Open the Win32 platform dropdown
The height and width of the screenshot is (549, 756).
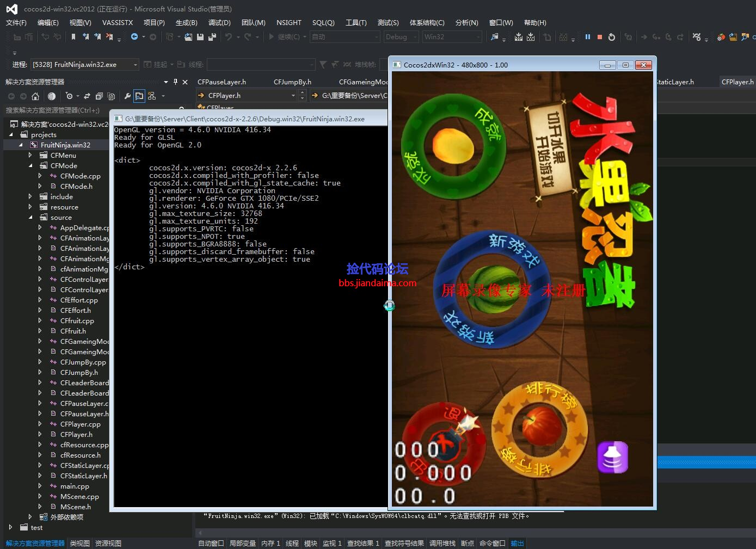[478, 37]
